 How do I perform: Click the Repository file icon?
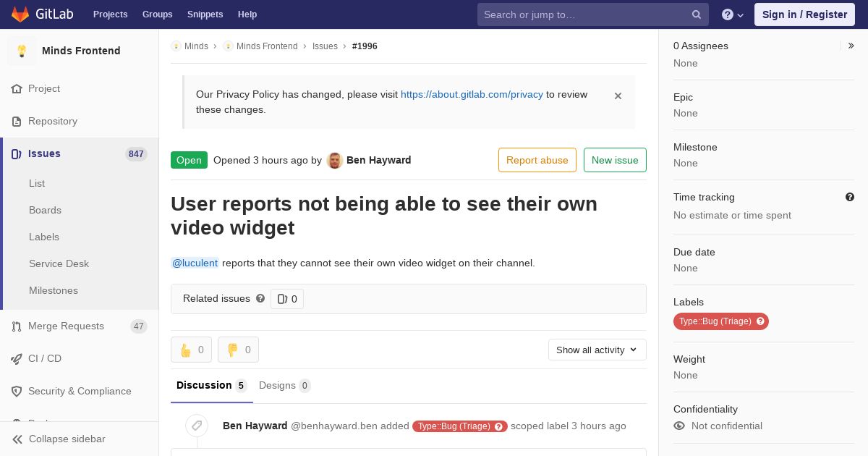point(17,122)
